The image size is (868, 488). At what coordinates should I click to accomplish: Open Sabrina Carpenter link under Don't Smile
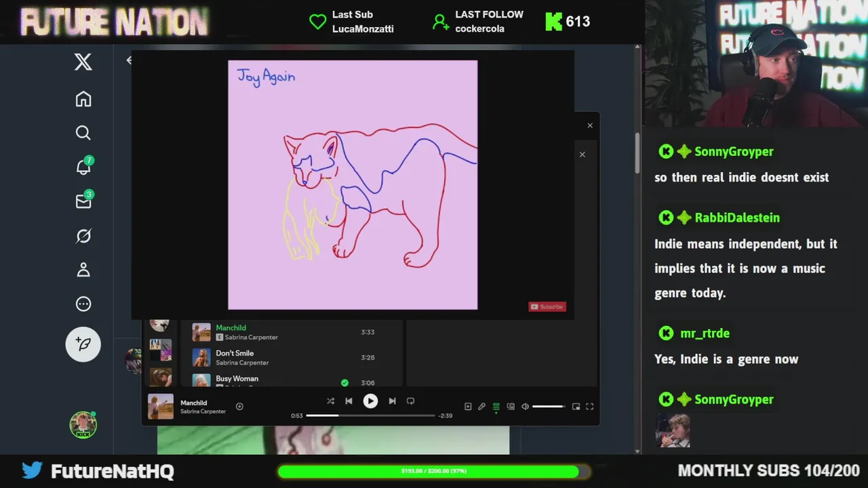pos(242,363)
